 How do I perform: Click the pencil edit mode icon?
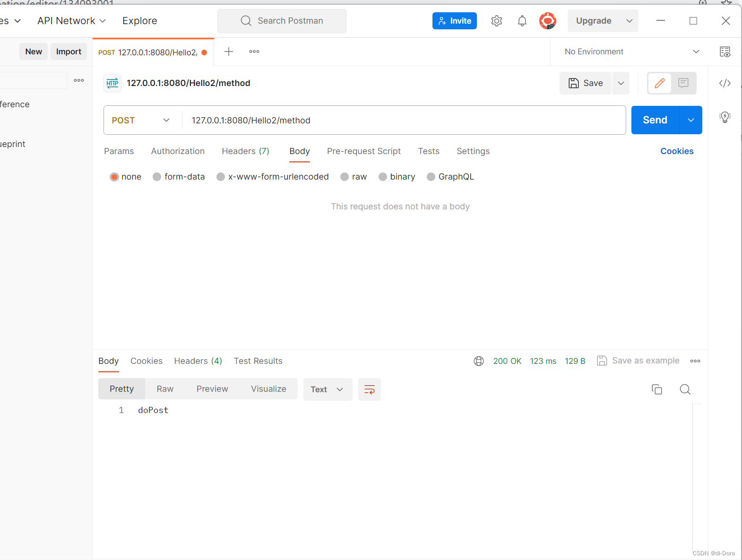click(x=660, y=83)
